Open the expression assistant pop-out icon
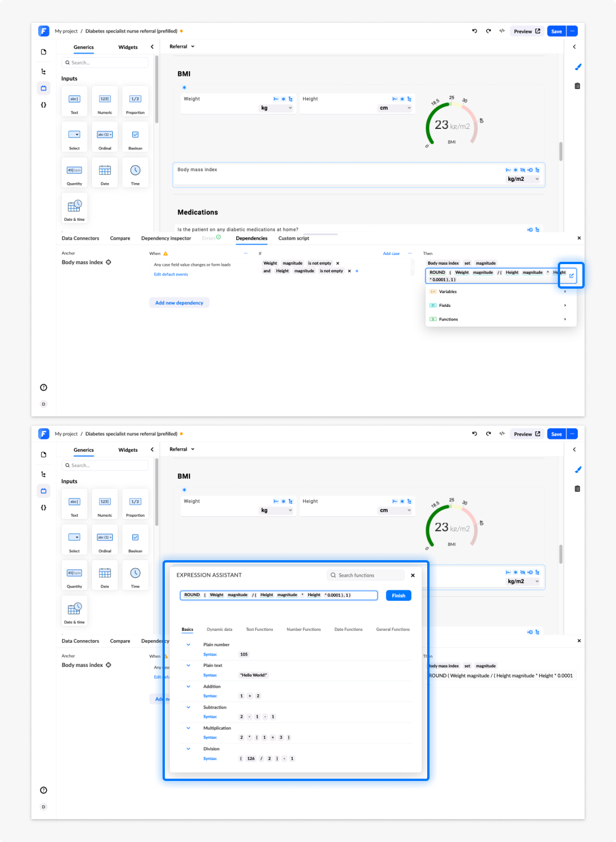 (571, 276)
